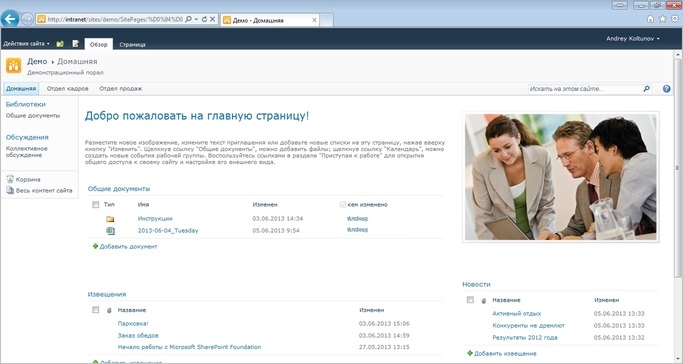Viewport: 683px width, 364px height.
Task: Open the browser Home icon
Action: (650, 19)
